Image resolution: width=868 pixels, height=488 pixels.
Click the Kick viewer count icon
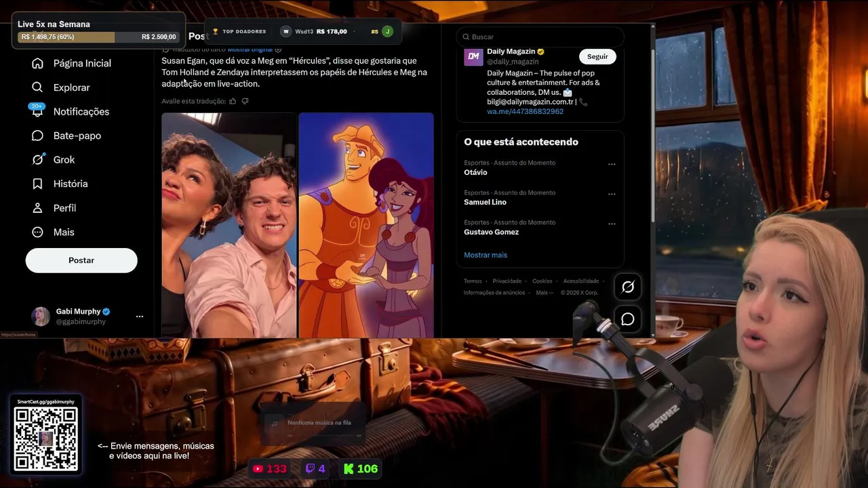[x=349, y=468]
